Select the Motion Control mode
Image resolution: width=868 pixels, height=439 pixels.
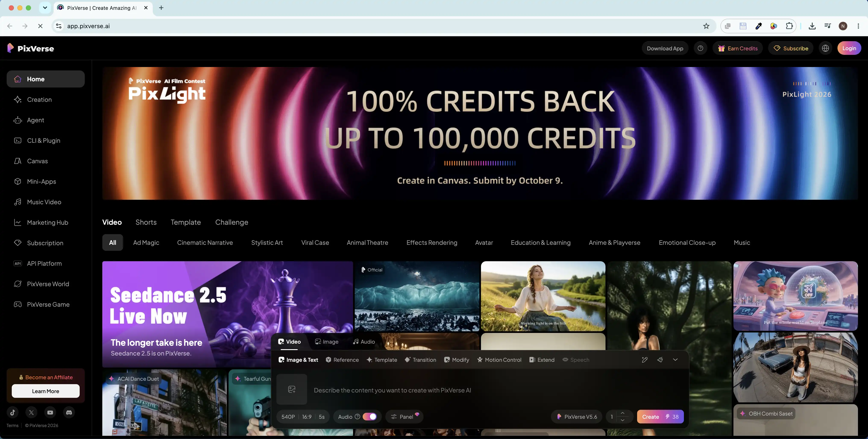[499, 360]
